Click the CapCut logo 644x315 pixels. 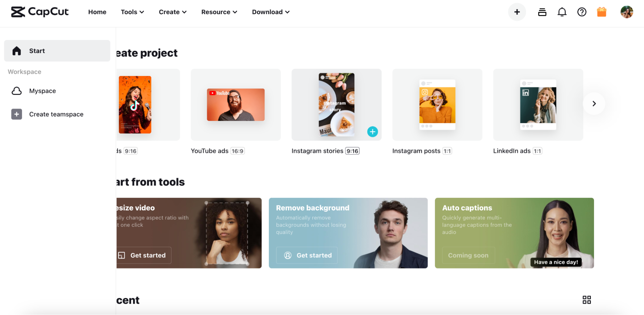click(40, 12)
